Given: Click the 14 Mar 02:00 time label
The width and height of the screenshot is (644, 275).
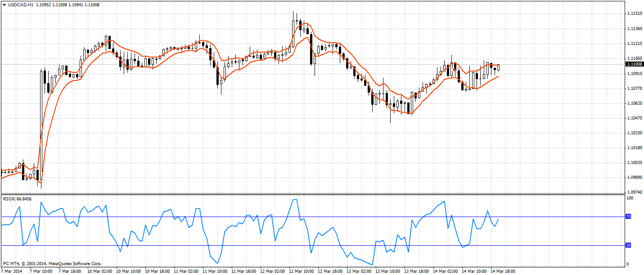Looking at the screenshot, I should 446,271.
